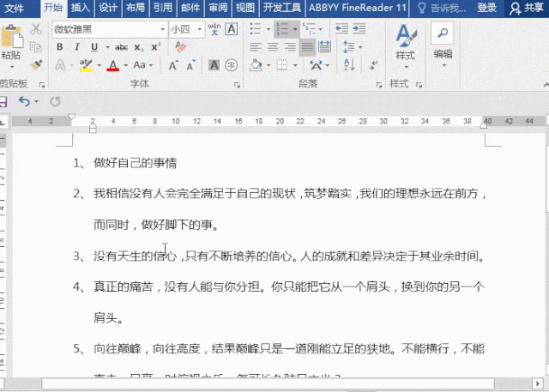Click the Shading paint bucket icon

(x=256, y=65)
